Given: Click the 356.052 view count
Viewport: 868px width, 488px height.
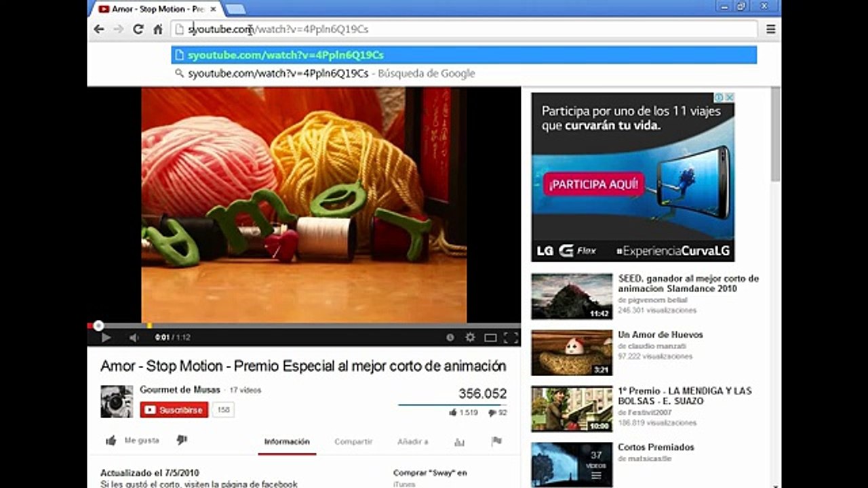Looking at the screenshot, I should 483,394.
